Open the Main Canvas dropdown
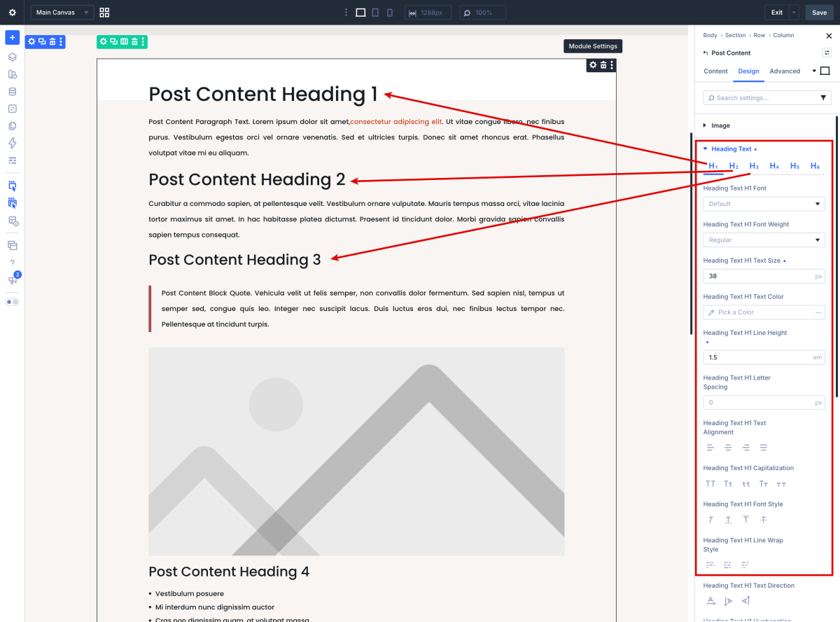Viewport: 840px width, 622px height. tap(62, 13)
